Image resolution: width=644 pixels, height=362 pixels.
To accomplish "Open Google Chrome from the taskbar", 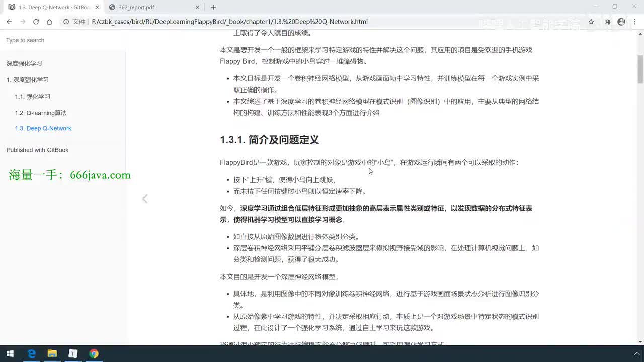I will click(x=94, y=353).
